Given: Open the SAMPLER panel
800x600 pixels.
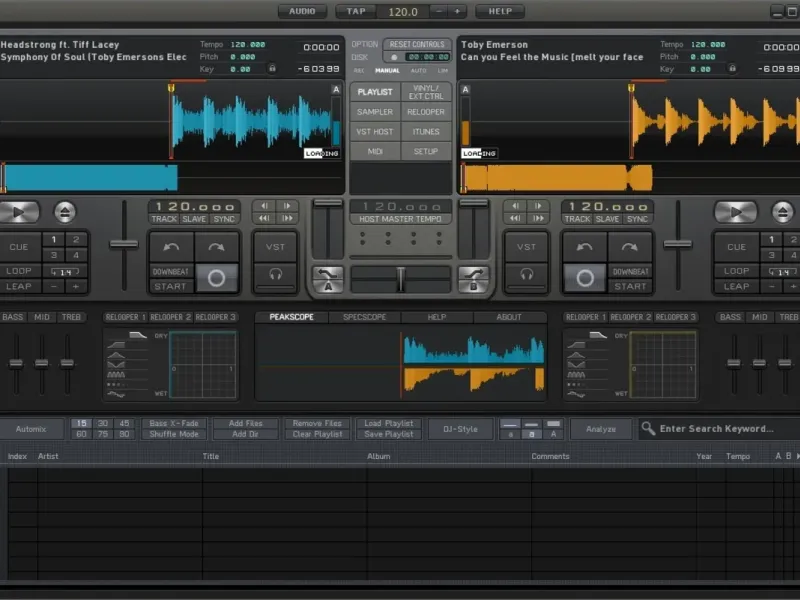Looking at the screenshot, I should click(375, 112).
